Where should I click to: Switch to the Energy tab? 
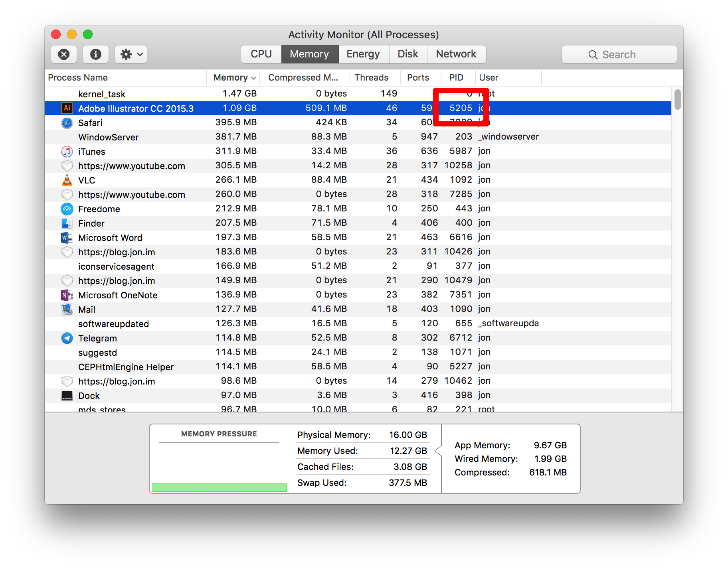[363, 54]
